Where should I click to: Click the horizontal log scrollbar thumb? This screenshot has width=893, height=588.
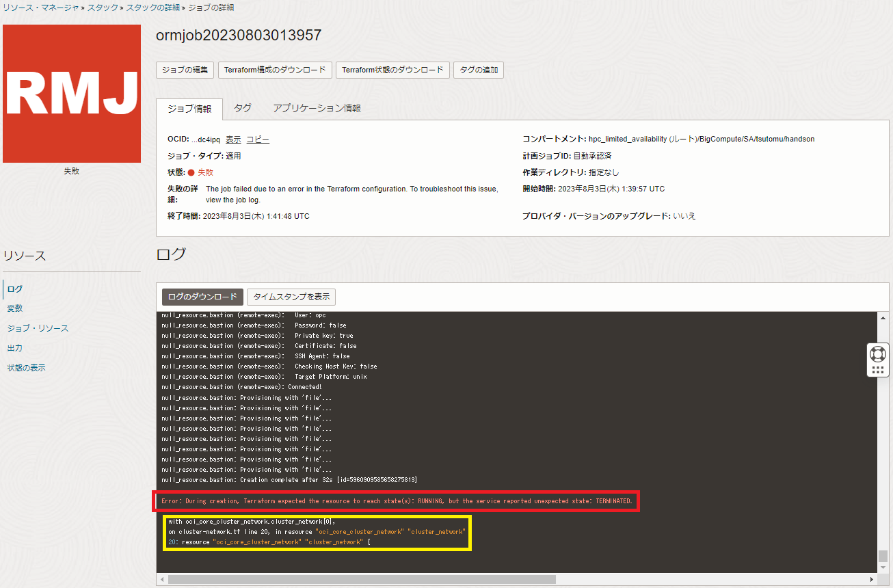[362, 580]
